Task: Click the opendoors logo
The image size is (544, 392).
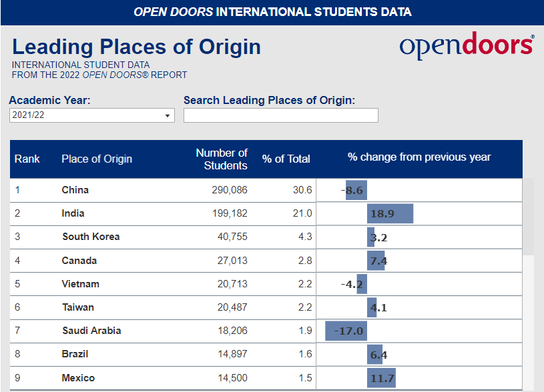Action: (x=467, y=45)
